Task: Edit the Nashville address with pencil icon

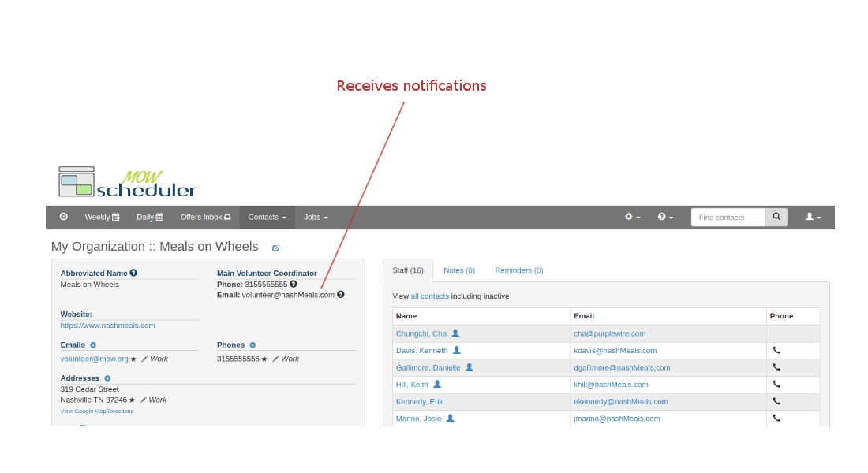Action: pyautogui.click(x=143, y=400)
